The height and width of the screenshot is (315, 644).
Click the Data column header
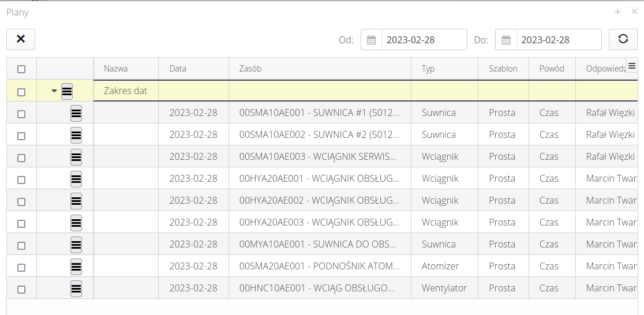178,69
